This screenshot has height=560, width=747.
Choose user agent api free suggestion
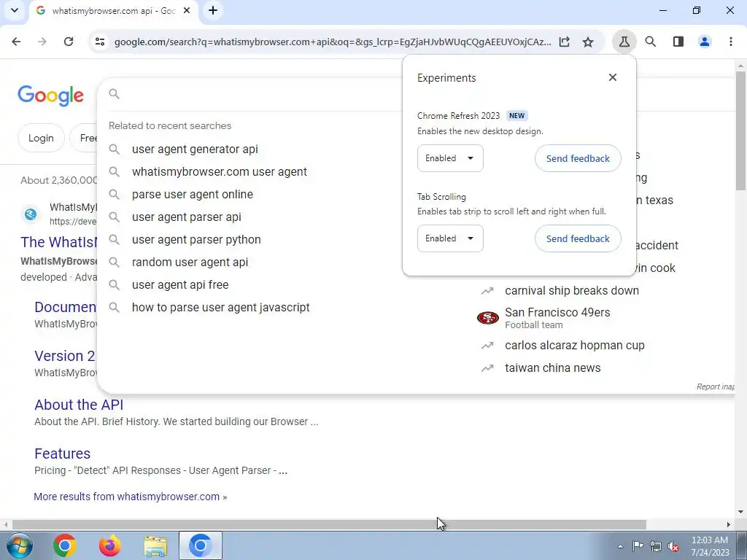pyautogui.click(x=180, y=285)
